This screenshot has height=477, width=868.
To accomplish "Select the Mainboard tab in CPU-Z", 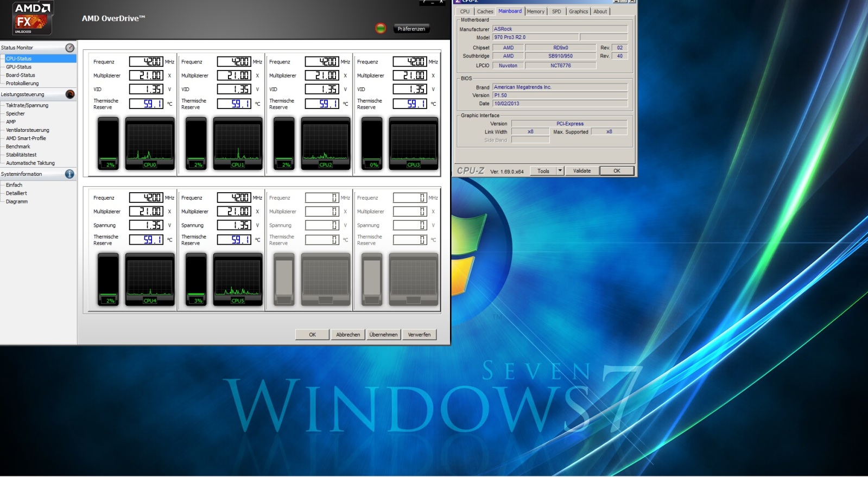I will (510, 11).
